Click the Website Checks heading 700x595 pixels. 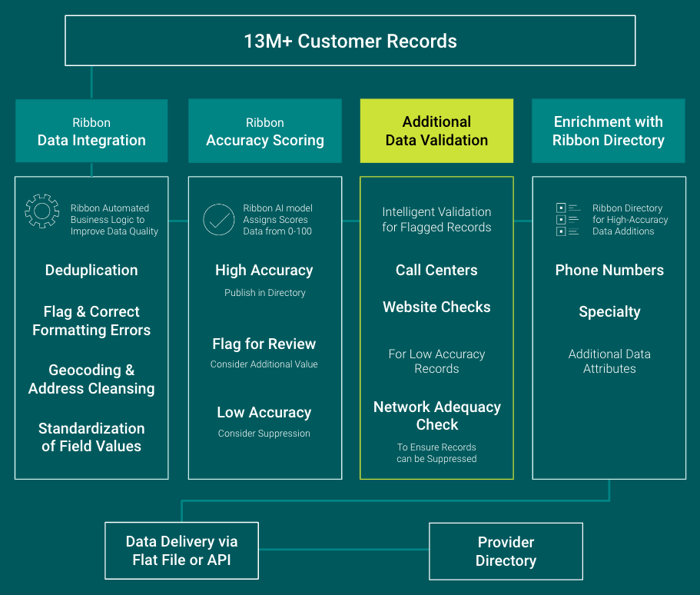point(436,307)
